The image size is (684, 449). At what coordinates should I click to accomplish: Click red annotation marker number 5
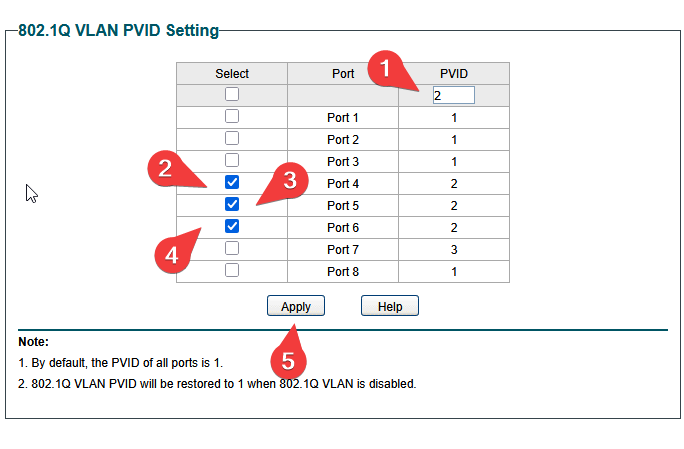click(288, 361)
